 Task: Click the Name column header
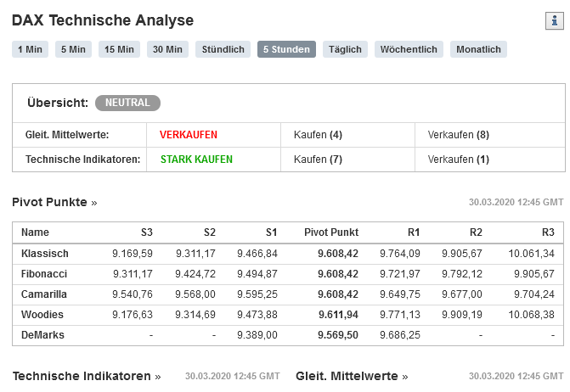(35, 232)
